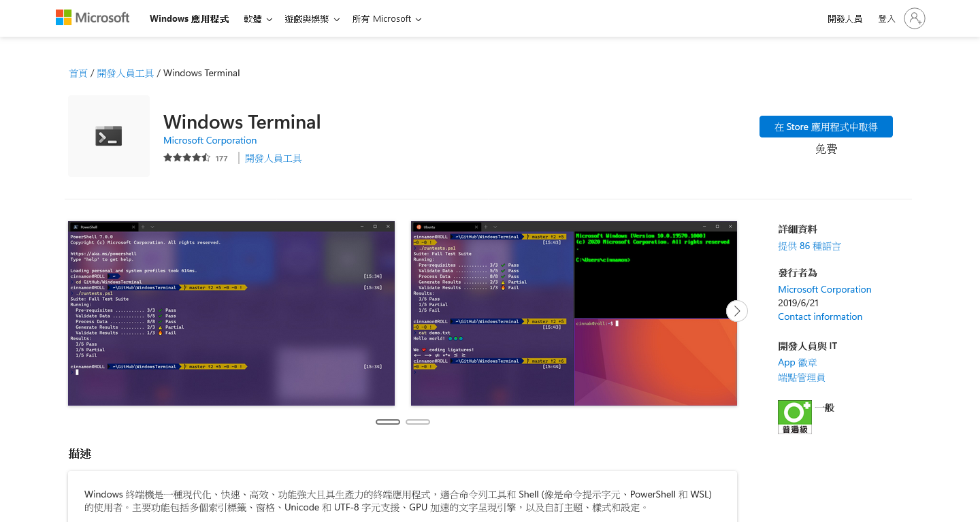This screenshot has width=980, height=522.
Task: Select the first carousel page indicator
Action: pyautogui.click(x=388, y=422)
